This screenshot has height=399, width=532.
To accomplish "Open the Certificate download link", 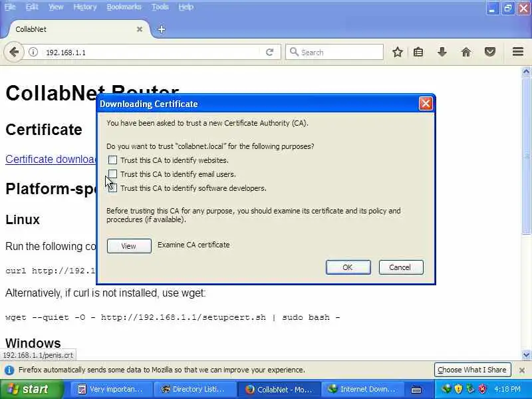I will point(51,159).
